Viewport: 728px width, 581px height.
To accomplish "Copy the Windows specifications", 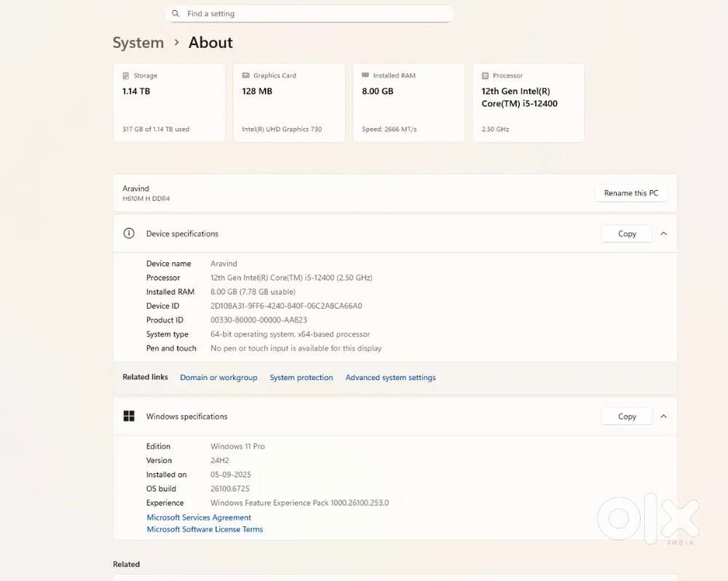I will (627, 416).
